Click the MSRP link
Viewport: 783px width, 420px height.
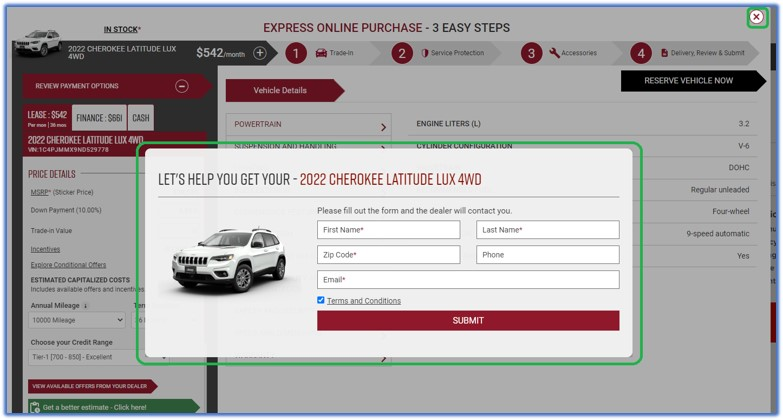click(x=40, y=192)
